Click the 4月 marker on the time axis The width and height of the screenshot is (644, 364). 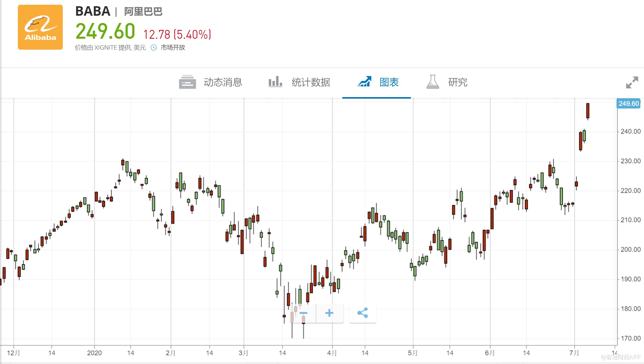click(x=332, y=353)
